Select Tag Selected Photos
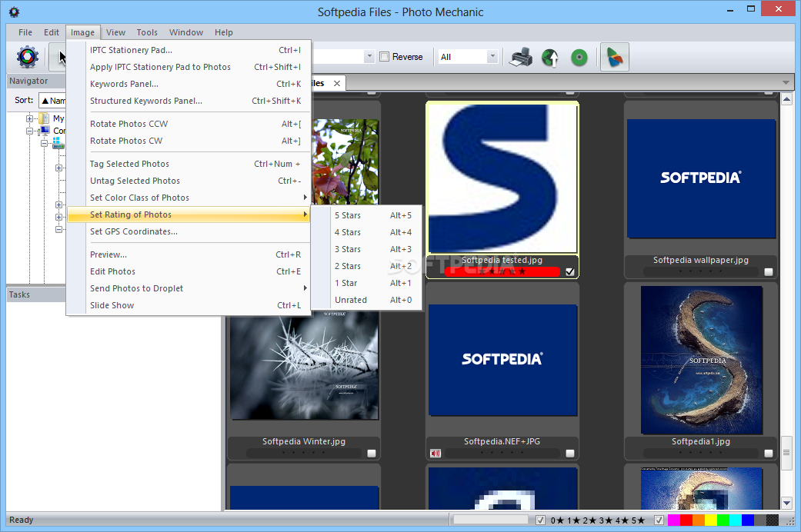This screenshot has width=801, height=532. [189, 164]
